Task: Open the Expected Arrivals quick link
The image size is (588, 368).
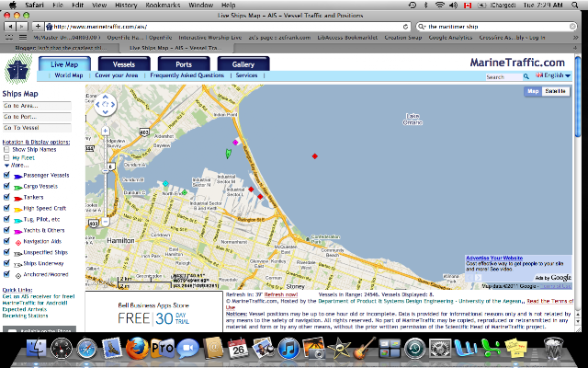Action: [25, 309]
